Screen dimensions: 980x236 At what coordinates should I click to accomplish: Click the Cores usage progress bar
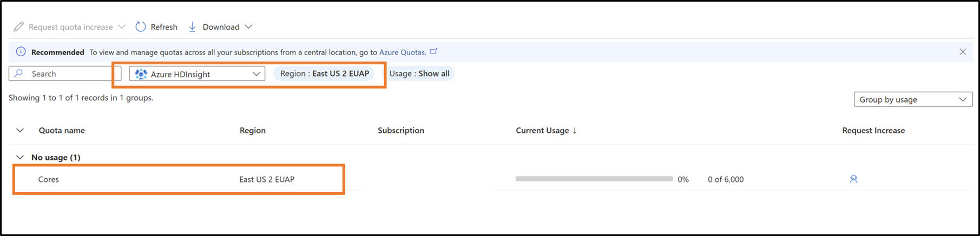[x=594, y=179]
